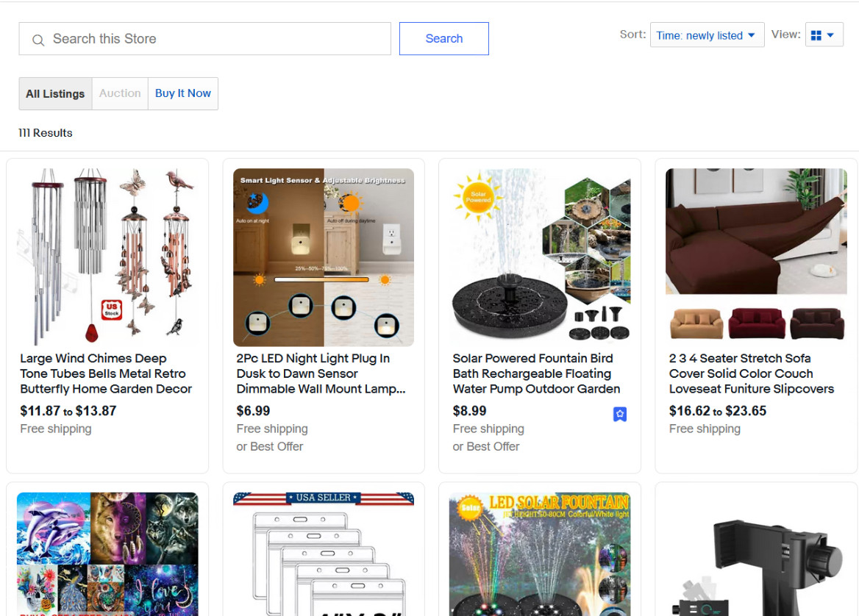Click the LED night light product image
The width and height of the screenshot is (859, 616).
324,257
